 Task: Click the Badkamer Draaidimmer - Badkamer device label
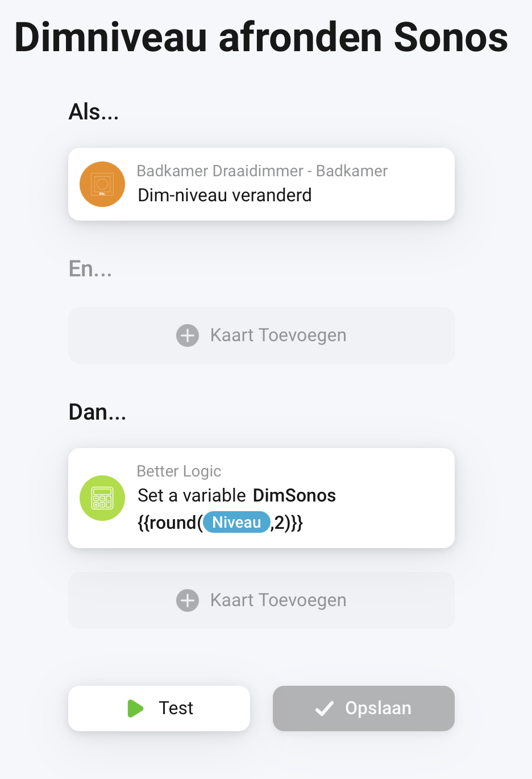coord(262,171)
